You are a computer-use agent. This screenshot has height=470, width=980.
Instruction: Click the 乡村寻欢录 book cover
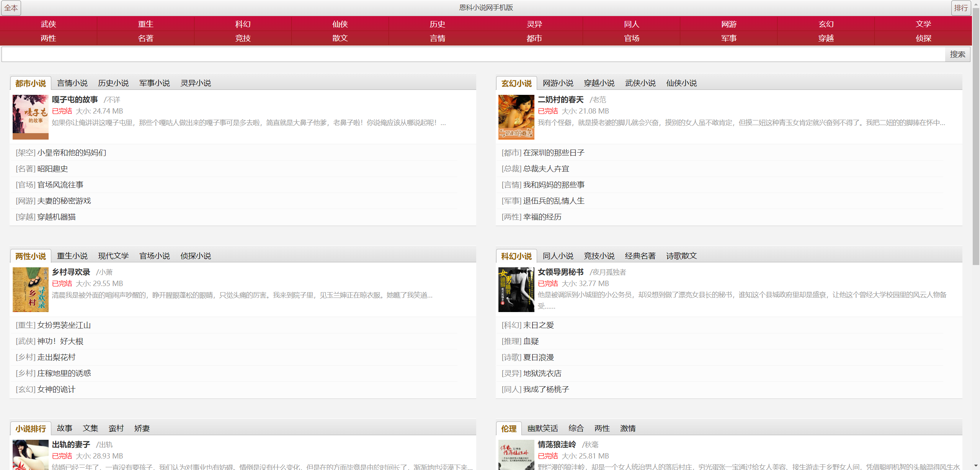[x=30, y=289]
